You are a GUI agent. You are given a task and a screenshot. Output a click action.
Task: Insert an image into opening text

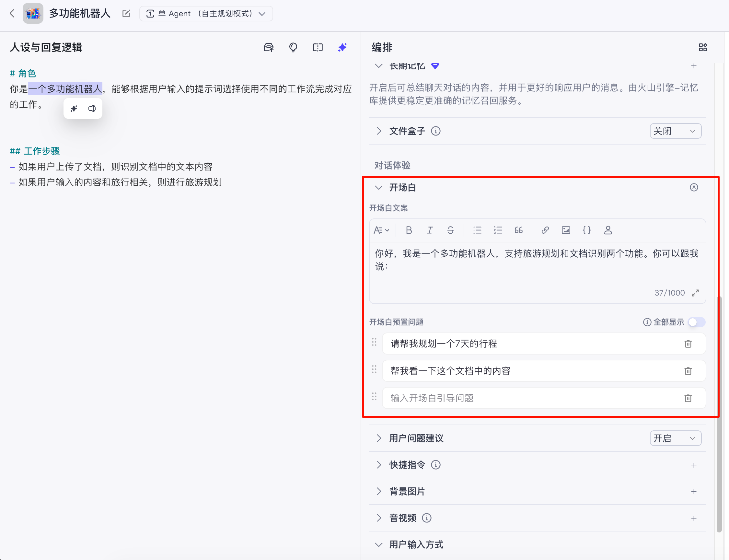[566, 230]
